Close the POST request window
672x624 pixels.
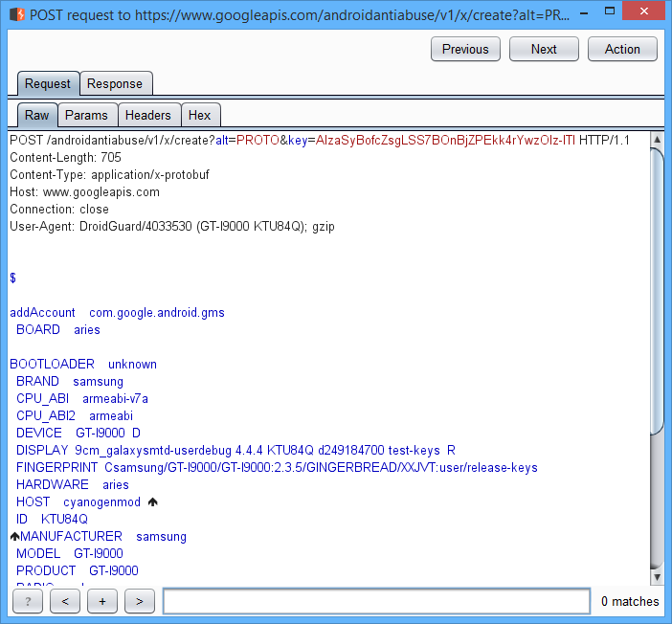(x=643, y=11)
